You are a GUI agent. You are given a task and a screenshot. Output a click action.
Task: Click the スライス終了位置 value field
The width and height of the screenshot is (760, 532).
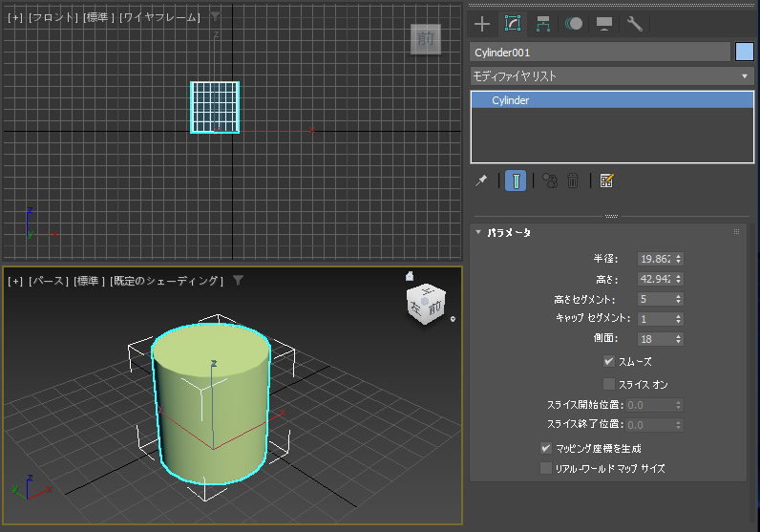coord(649,425)
